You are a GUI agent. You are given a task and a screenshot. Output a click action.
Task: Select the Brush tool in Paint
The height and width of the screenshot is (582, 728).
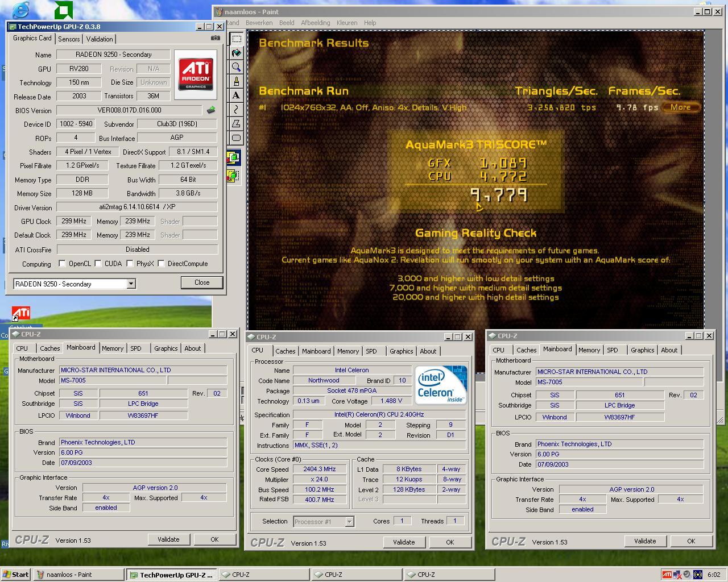coord(237,81)
